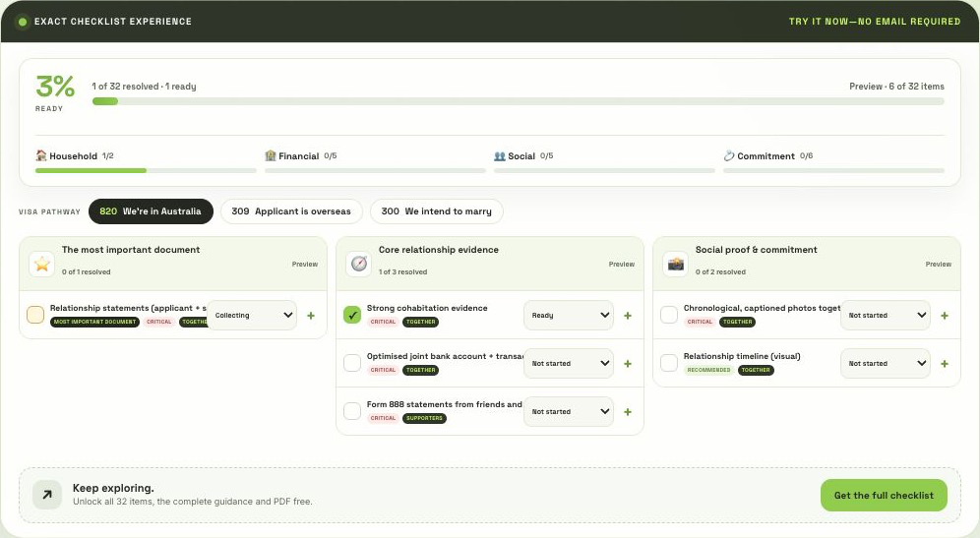This screenshot has width=980, height=538.
Task: Click 'Strong cohabitation evidence' item title
Action: pos(427,308)
